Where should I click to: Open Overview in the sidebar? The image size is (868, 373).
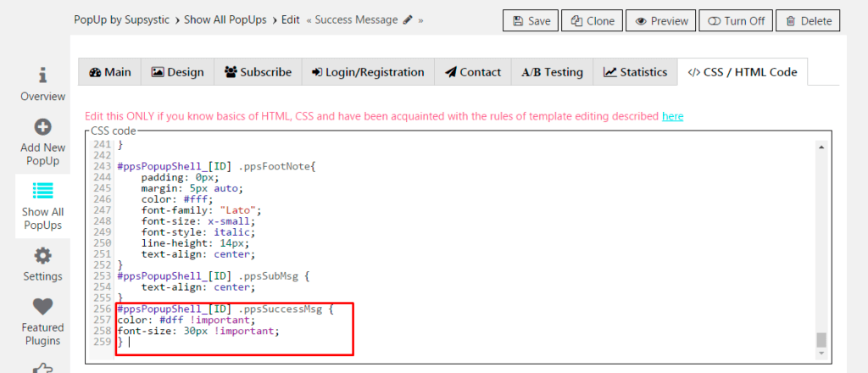[x=42, y=85]
